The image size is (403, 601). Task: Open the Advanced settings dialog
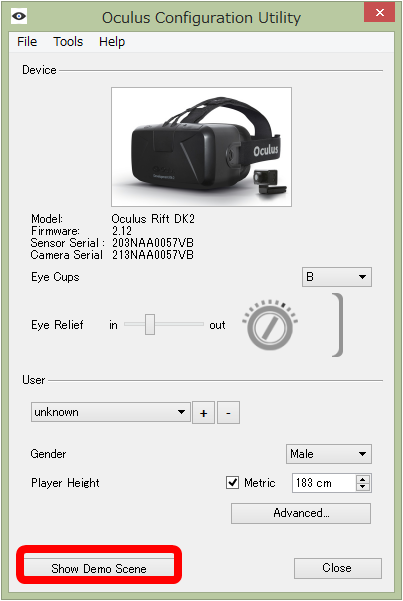(301, 513)
